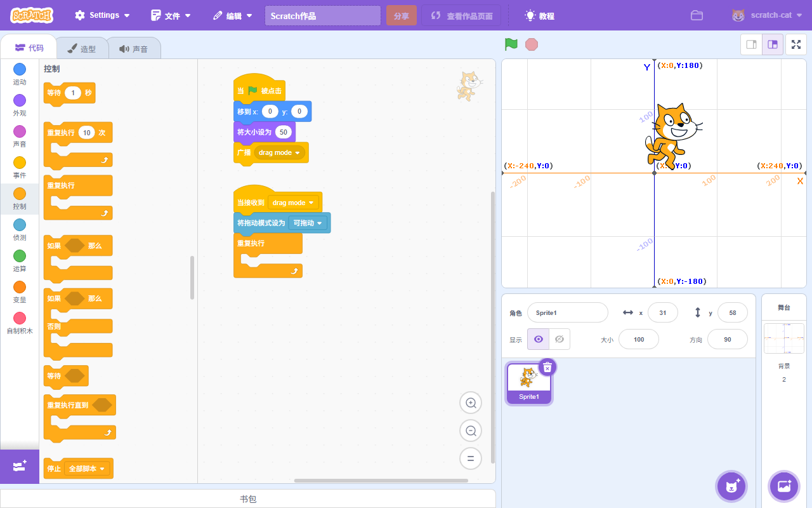Switch to the 造型 costumes tab
812x508 pixels.
point(81,48)
